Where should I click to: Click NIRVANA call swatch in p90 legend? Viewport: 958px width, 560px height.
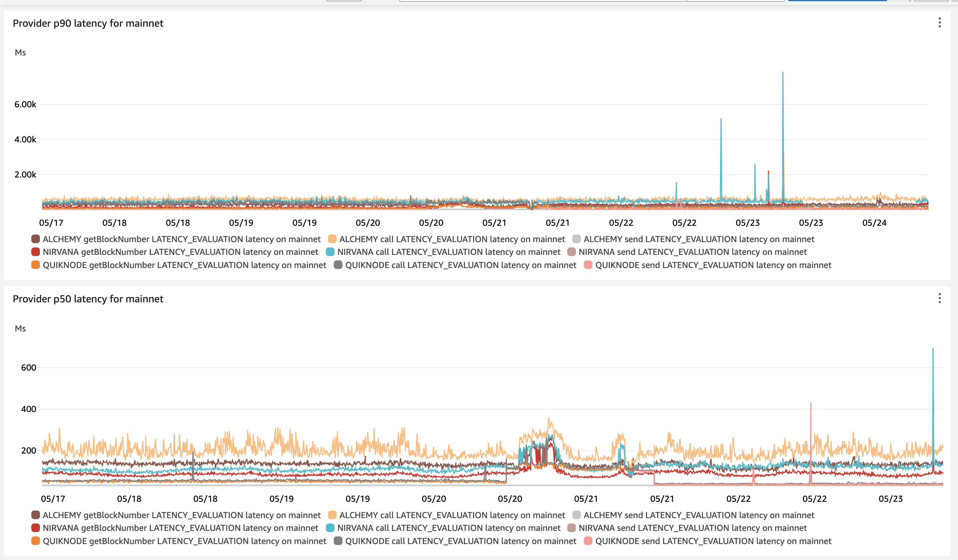330,252
